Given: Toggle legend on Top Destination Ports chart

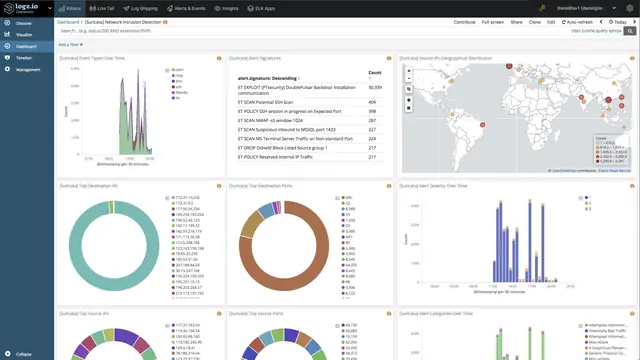Looking at the screenshot, I should pyautogui.click(x=337, y=198).
